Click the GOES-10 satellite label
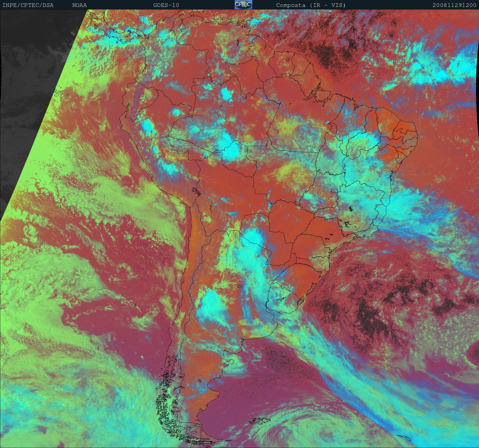The image size is (479, 448). click(166, 5)
